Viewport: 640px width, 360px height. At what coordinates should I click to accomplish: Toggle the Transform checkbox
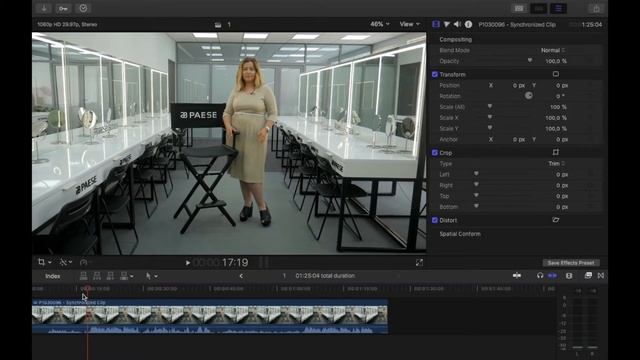[x=435, y=74]
